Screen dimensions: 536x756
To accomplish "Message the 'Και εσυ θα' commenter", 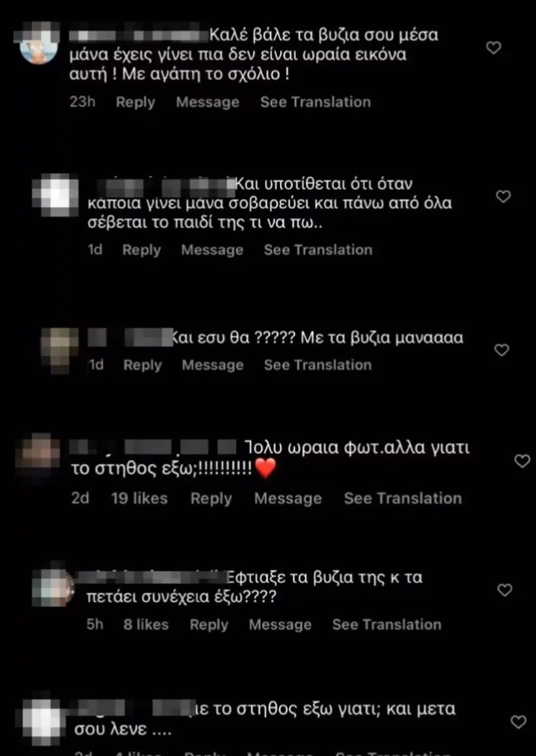I will [213, 365].
